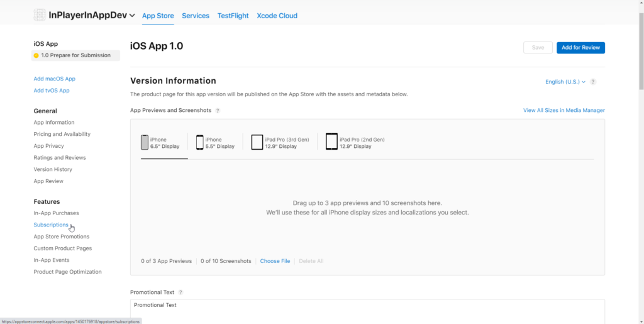Viewport: 644px width, 324px height.
Task: Open In-App Events in sidebar
Action: (x=52, y=260)
